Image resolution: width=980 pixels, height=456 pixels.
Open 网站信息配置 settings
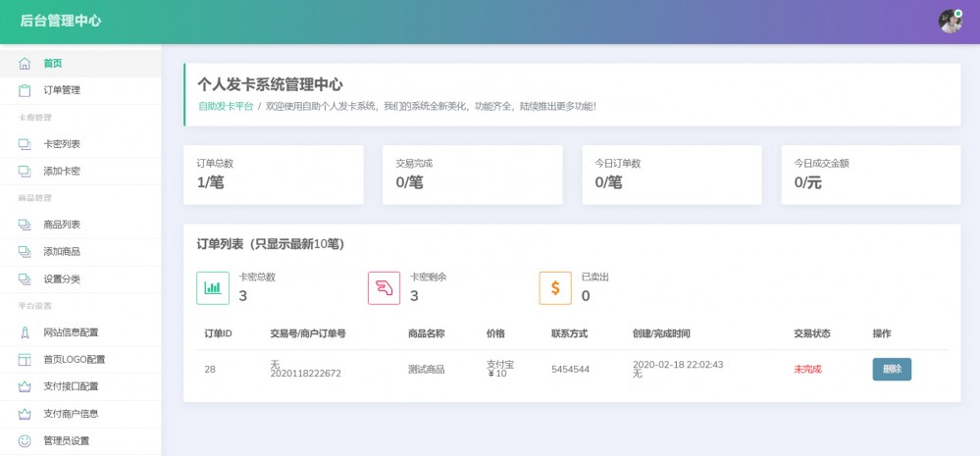80,332
